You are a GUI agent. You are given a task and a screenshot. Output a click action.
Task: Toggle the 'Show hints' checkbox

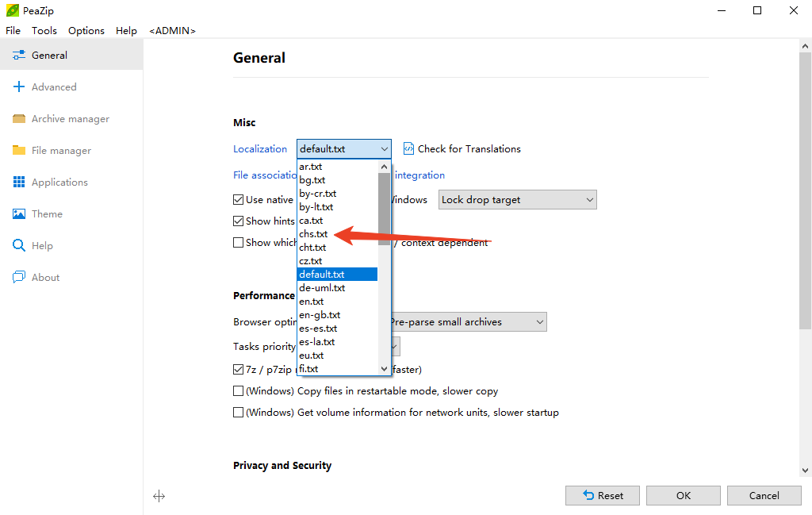(238, 221)
